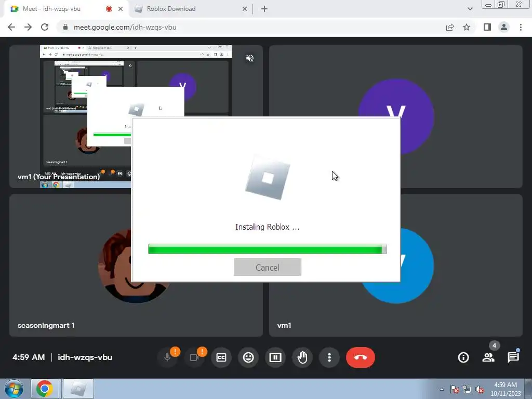Click the participant count badge 4
This screenshot has height=399, width=532.
495,345
